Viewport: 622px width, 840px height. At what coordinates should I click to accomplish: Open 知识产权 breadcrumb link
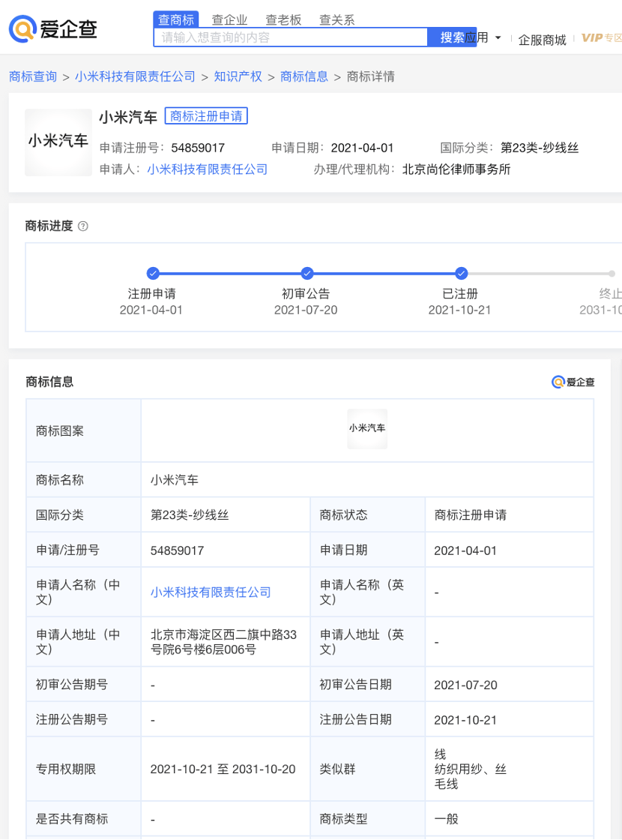click(238, 76)
